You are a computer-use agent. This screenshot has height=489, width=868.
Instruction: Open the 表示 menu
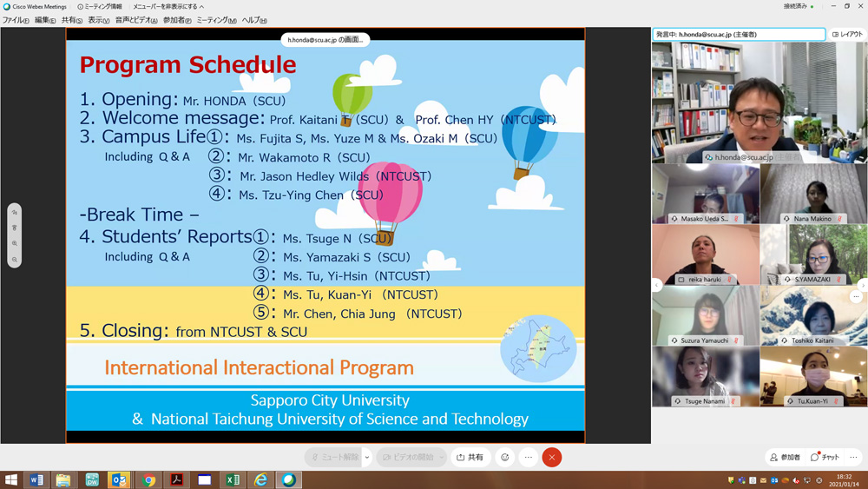click(x=99, y=21)
